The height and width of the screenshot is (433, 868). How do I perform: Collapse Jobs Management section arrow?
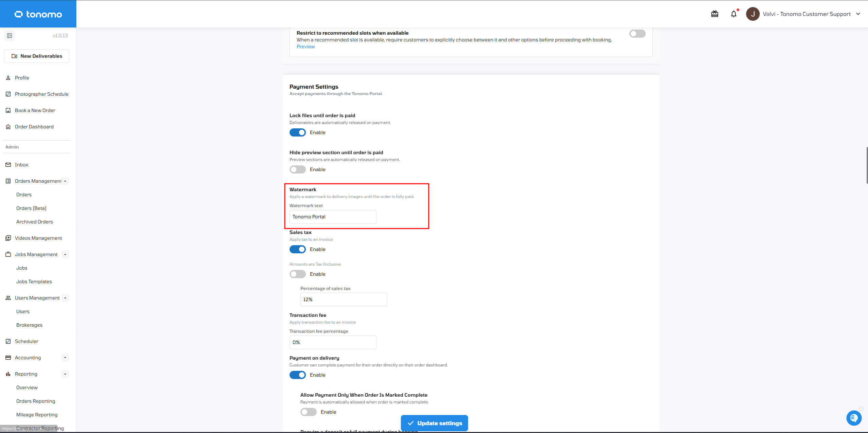65,254
